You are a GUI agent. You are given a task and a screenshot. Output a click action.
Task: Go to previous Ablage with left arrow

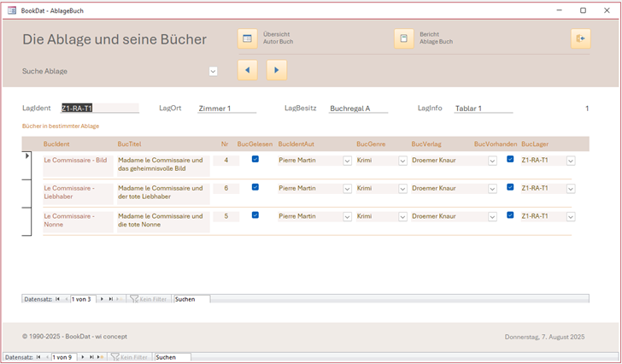(x=247, y=70)
